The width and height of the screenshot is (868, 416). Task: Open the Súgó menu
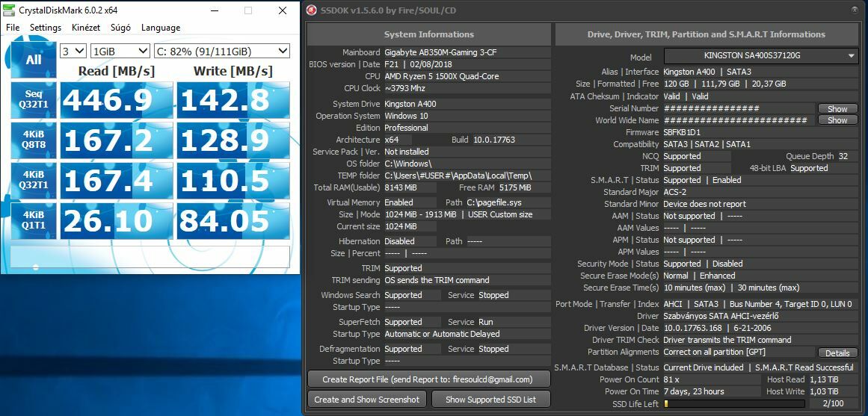click(x=120, y=28)
